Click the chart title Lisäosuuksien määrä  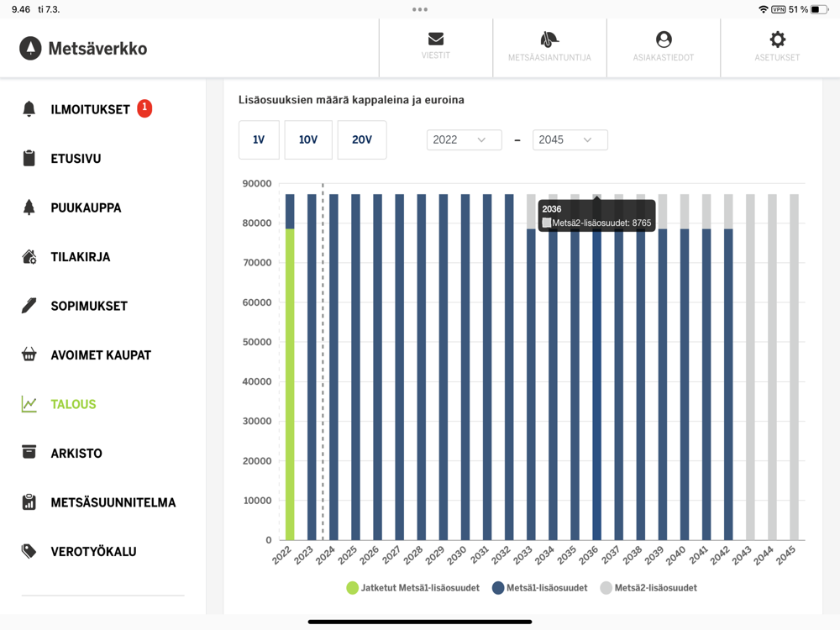click(351, 100)
